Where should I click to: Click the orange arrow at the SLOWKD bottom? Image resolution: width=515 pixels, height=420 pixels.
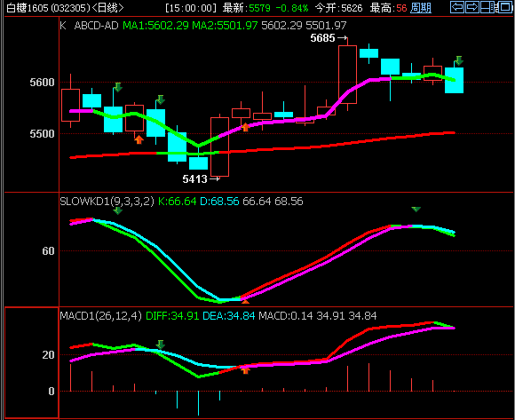pos(245,301)
